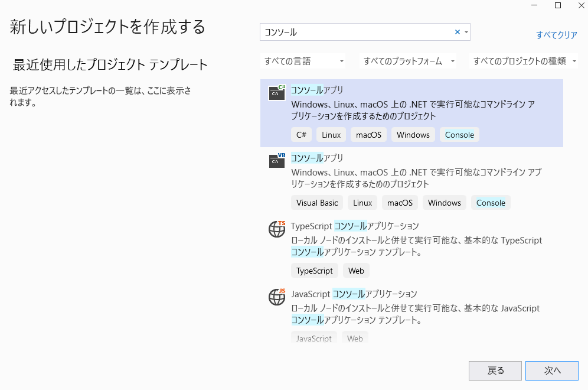Click the 戻る button
The height and width of the screenshot is (390, 588).
coord(495,371)
